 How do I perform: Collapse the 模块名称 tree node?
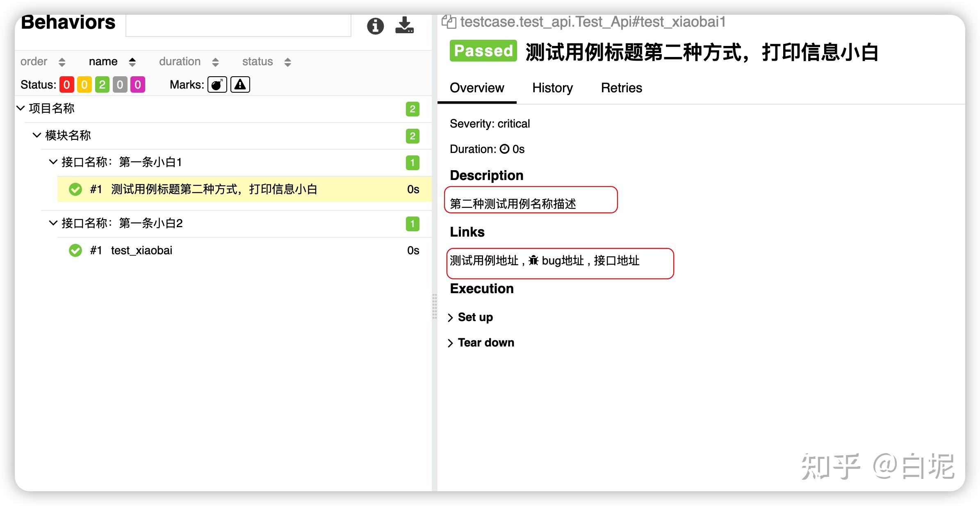click(37, 135)
